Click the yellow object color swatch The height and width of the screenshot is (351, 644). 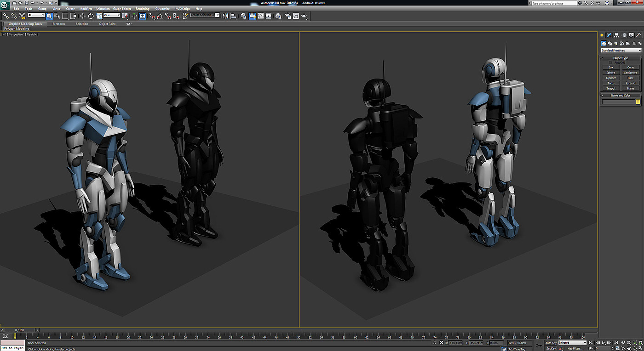[638, 102]
